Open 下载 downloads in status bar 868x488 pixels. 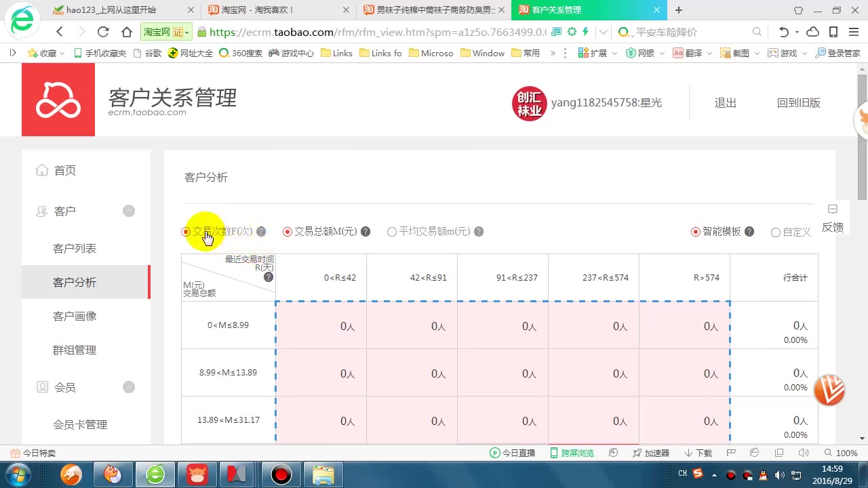pyautogui.click(x=698, y=453)
